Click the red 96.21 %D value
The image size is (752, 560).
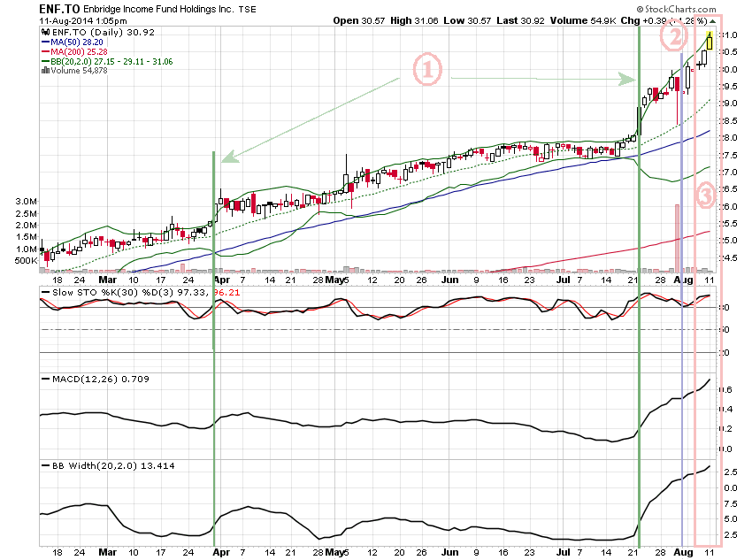click(x=226, y=293)
